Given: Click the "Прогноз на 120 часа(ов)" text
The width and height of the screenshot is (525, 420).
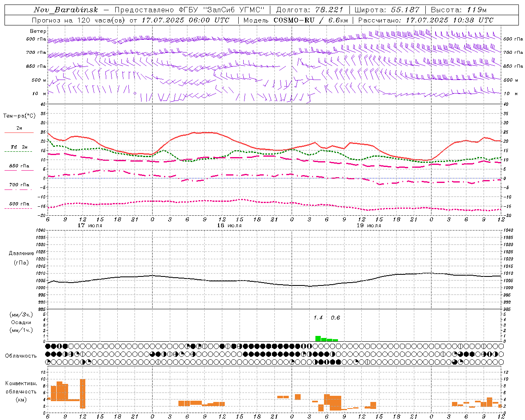Looking at the screenshot, I should 79,20.
